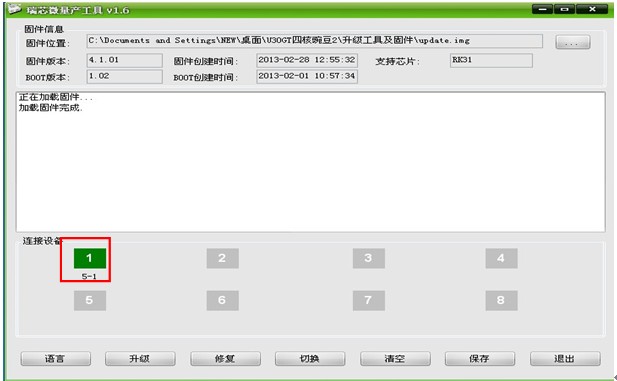The height and width of the screenshot is (381, 617).
Task: Click log line 加载固件完成
Action: pyautogui.click(x=51, y=108)
